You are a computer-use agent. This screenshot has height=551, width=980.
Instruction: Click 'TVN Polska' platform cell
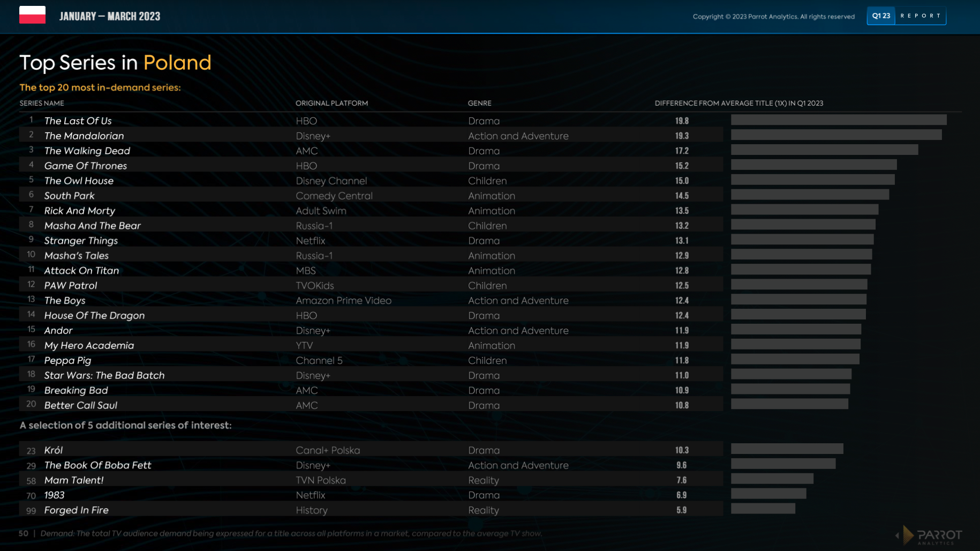tap(321, 480)
